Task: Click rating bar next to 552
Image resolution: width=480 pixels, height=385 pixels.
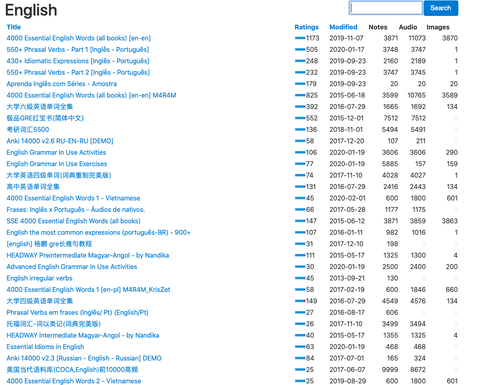Action: click(x=300, y=118)
